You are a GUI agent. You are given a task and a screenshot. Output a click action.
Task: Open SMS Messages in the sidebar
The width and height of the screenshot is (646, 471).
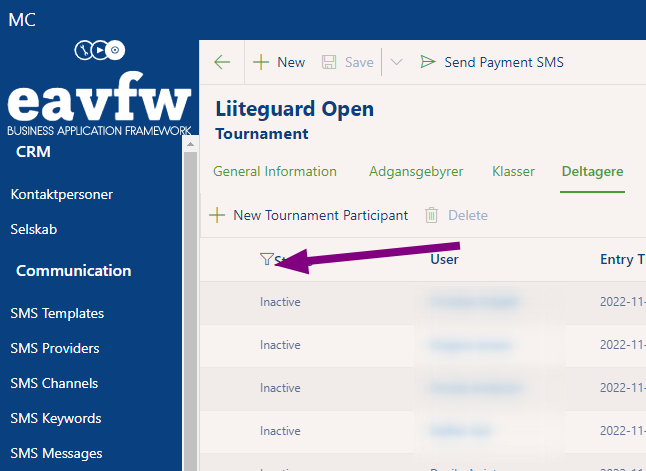click(x=56, y=454)
